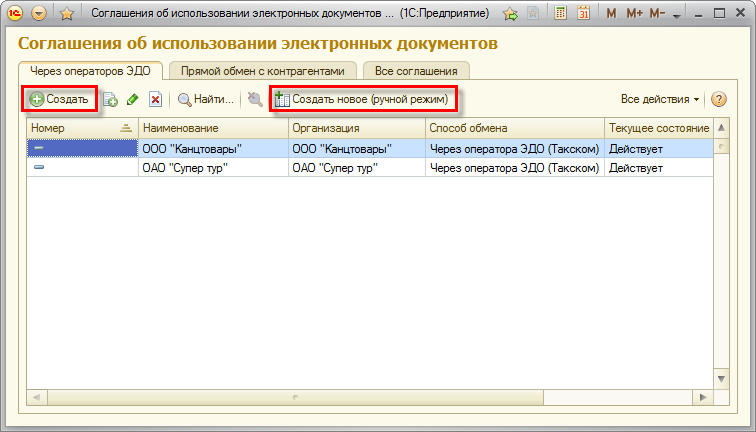Expand the title bar tools dropdown arrow
This screenshot has height=432, width=756.
click(x=676, y=16)
